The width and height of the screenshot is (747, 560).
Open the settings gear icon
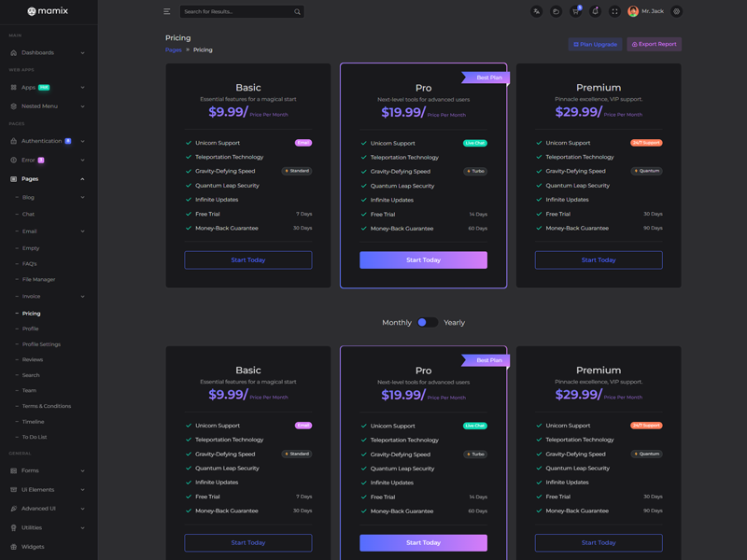pyautogui.click(x=677, y=12)
